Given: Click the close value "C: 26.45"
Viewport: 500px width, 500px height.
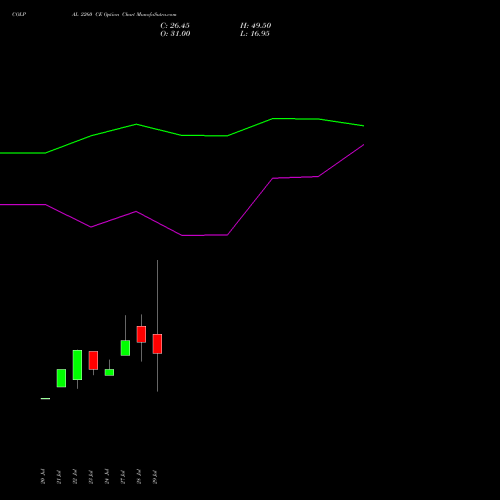Looking at the screenshot, I should pos(175,26).
